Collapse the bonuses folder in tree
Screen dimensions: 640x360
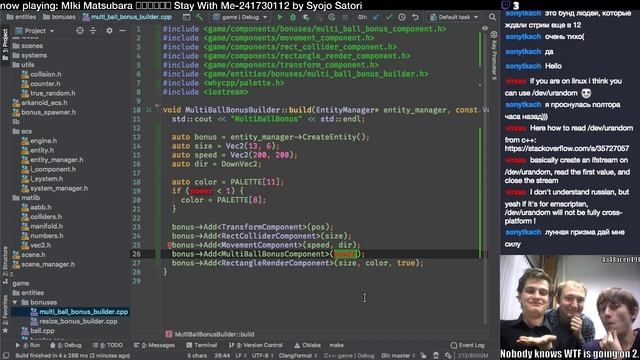(15, 302)
